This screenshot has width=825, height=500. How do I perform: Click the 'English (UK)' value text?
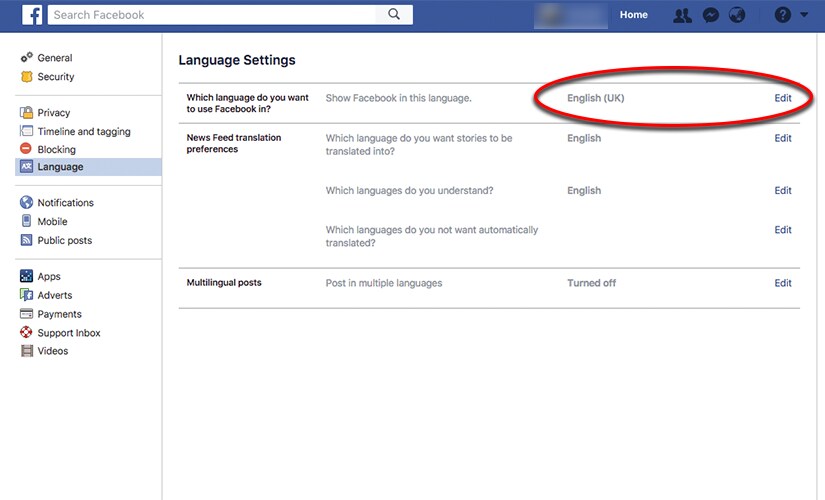pos(596,98)
